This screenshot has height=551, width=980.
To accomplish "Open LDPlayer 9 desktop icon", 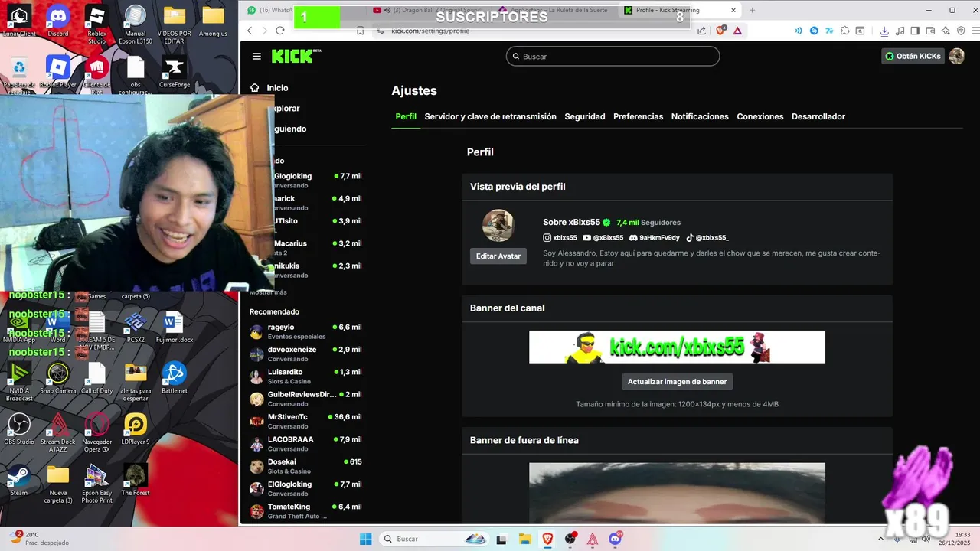I will 136,429.
